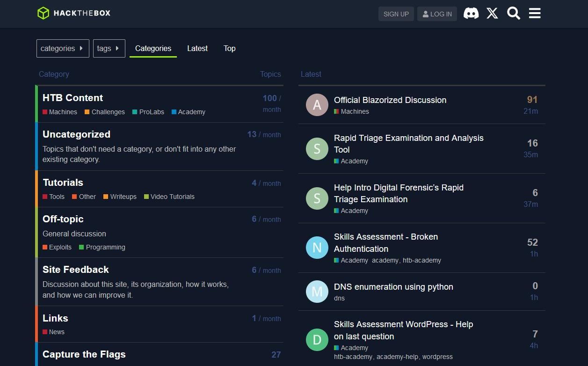Viewport: 588px width, 366px height.
Task: Click the dns tag under DNS enumeration
Action: click(x=339, y=298)
